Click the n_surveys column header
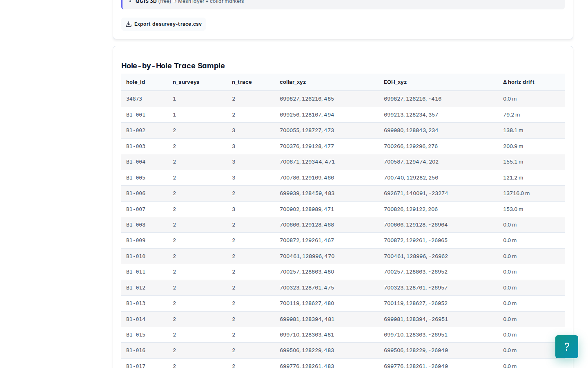Viewport: 588px width, 368px height. [x=186, y=82]
